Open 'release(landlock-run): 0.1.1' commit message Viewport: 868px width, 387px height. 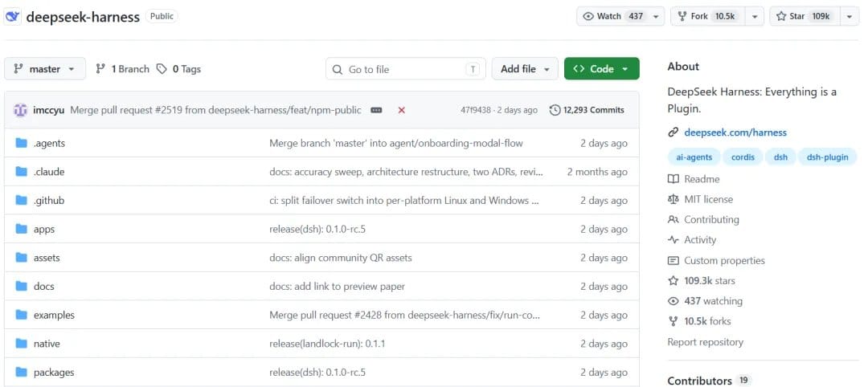(327, 344)
